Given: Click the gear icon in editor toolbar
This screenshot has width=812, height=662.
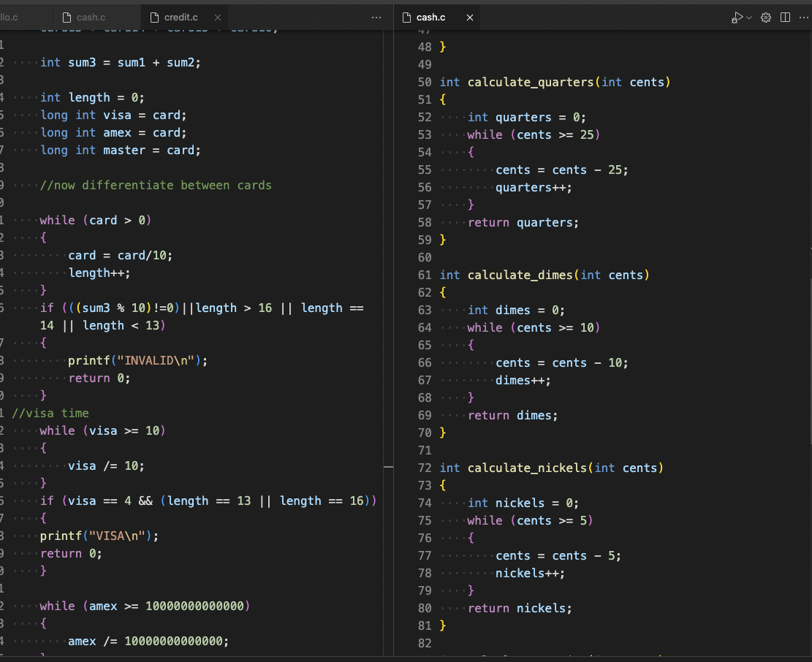Looking at the screenshot, I should point(766,18).
